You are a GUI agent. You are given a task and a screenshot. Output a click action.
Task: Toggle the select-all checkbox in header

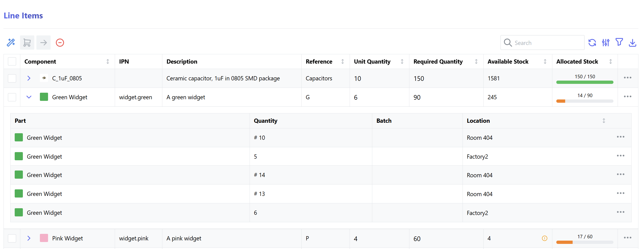pos(12,61)
